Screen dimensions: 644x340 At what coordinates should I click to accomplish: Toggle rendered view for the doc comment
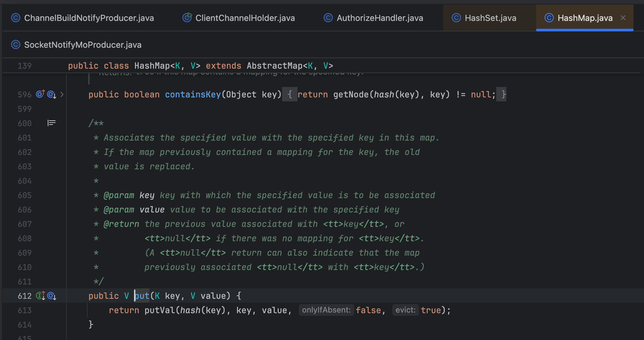52,123
